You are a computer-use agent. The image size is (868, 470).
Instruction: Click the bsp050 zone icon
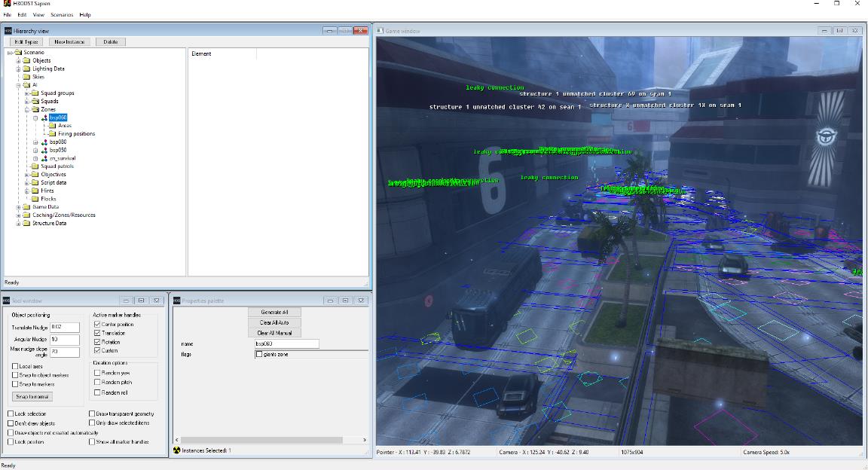pos(44,150)
